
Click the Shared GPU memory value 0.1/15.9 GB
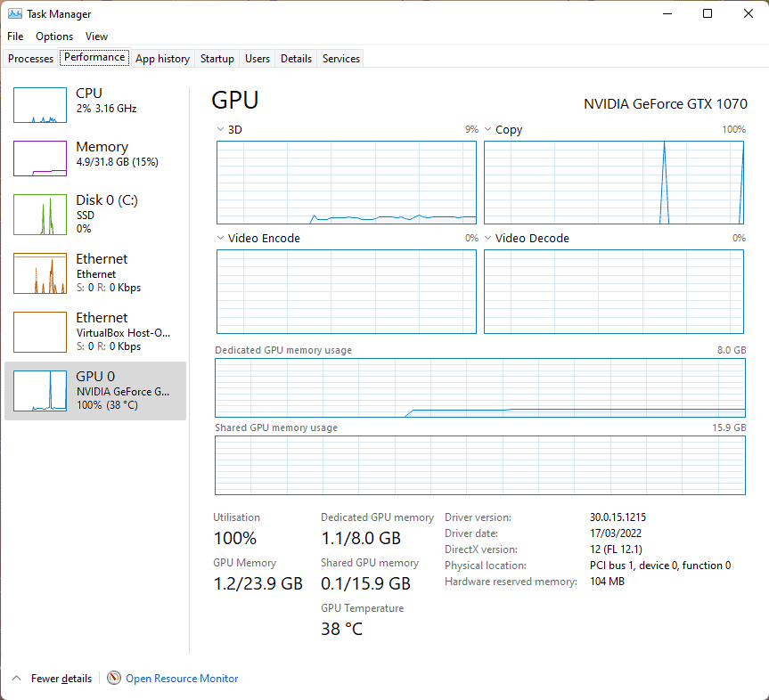(x=366, y=583)
